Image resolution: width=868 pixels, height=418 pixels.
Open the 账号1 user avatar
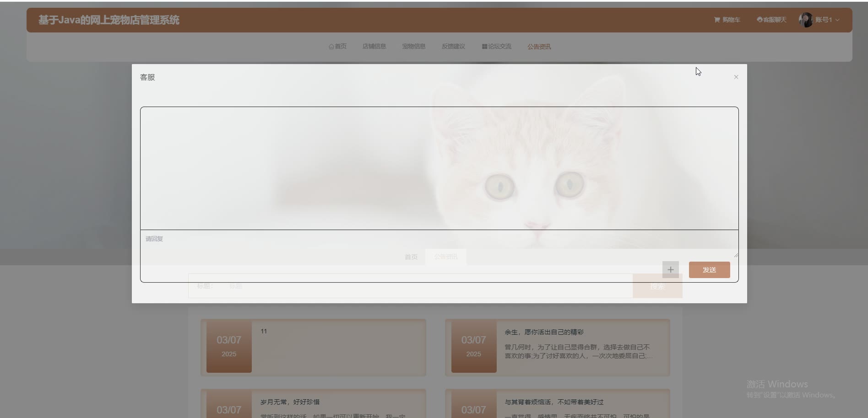pos(806,20)
